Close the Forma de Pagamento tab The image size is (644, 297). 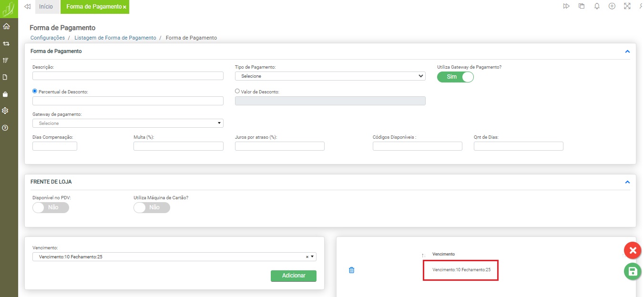[124, 7]
